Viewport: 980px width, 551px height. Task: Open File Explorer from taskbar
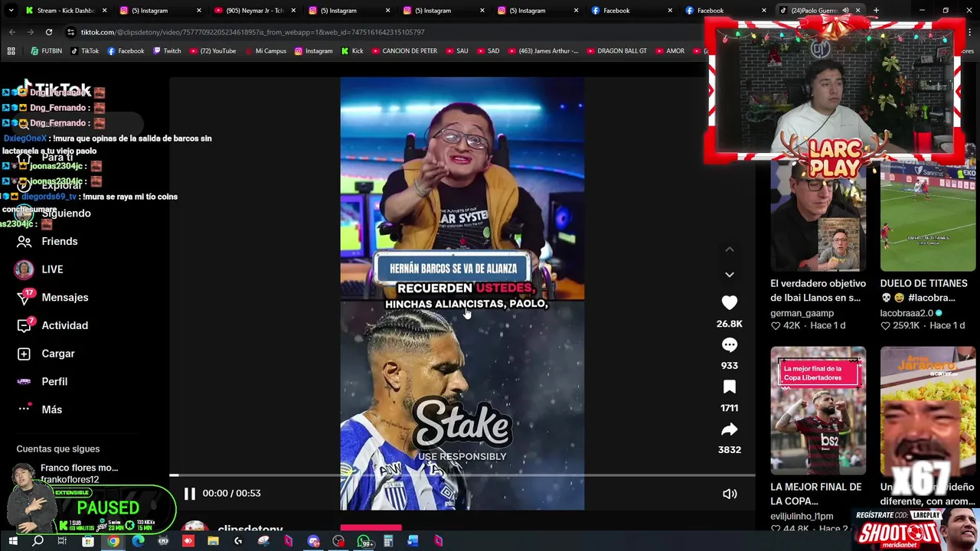pyautogui.click(x=213, y=541)
